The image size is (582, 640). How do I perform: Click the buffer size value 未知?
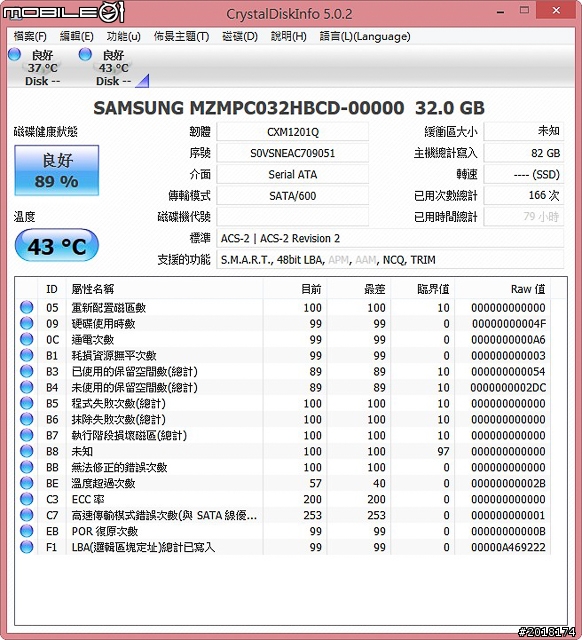tap(524, 132)
